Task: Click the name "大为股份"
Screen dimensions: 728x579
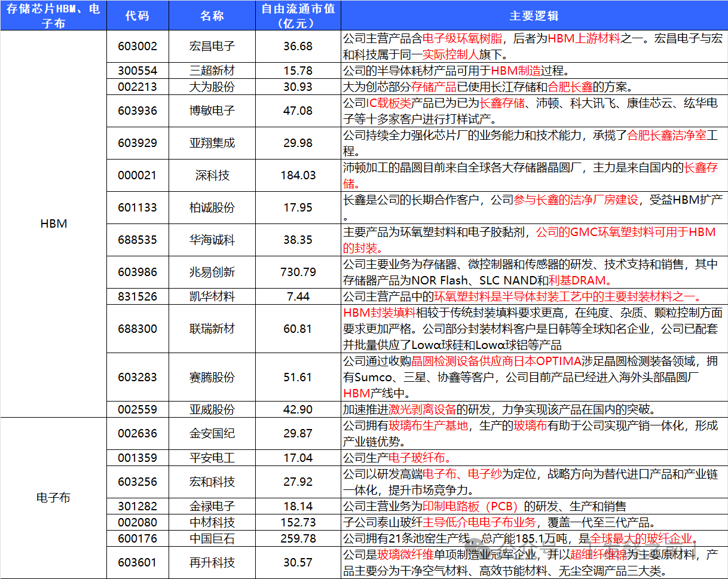Action: pyautogui.click(x=212, y=87)
